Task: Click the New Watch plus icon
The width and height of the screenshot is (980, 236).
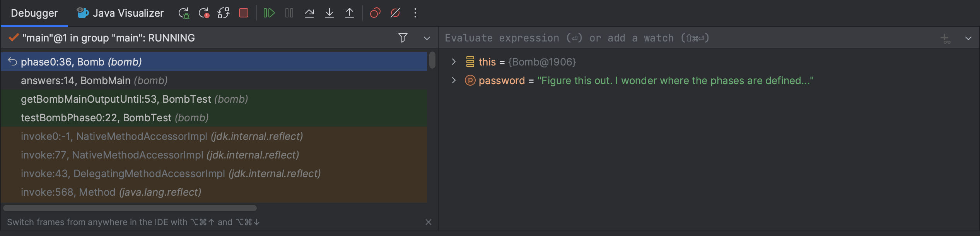Action: point(945,38)
